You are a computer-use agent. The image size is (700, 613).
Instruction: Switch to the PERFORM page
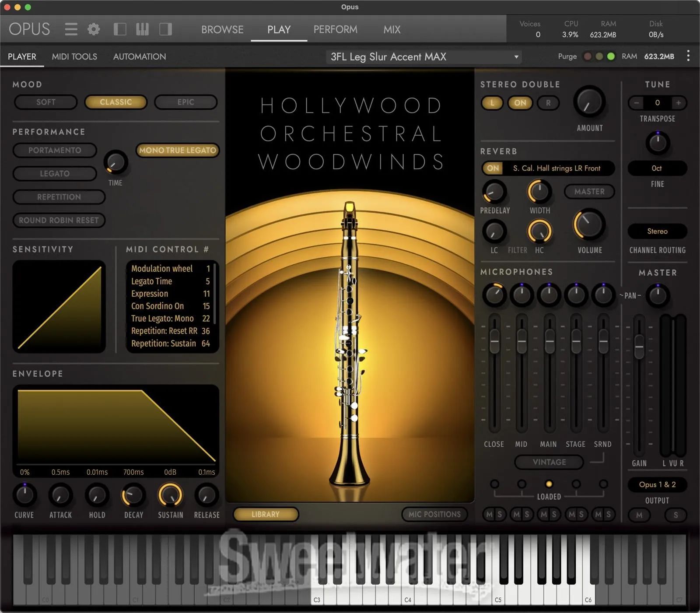[335, 29]
